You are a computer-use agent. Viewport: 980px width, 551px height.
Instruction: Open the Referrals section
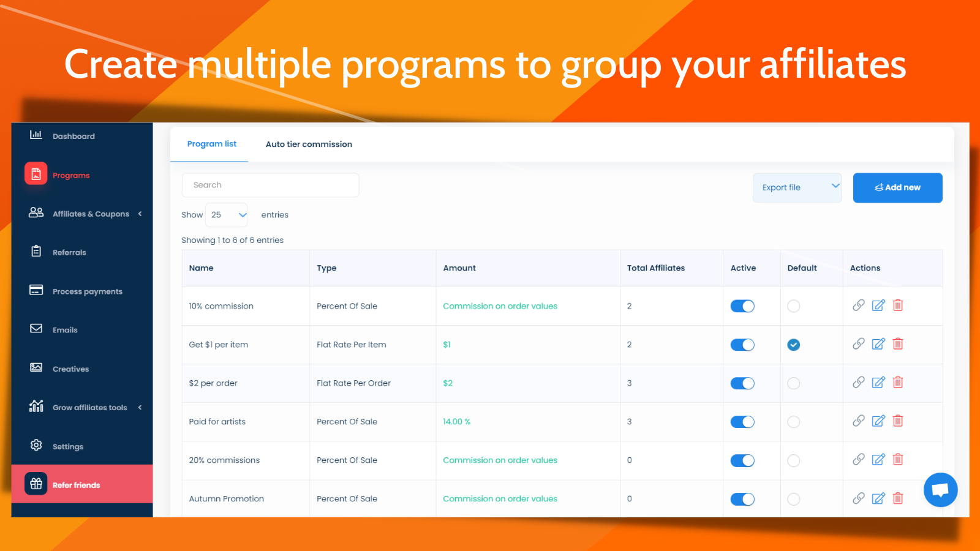(x=69, y=252)
